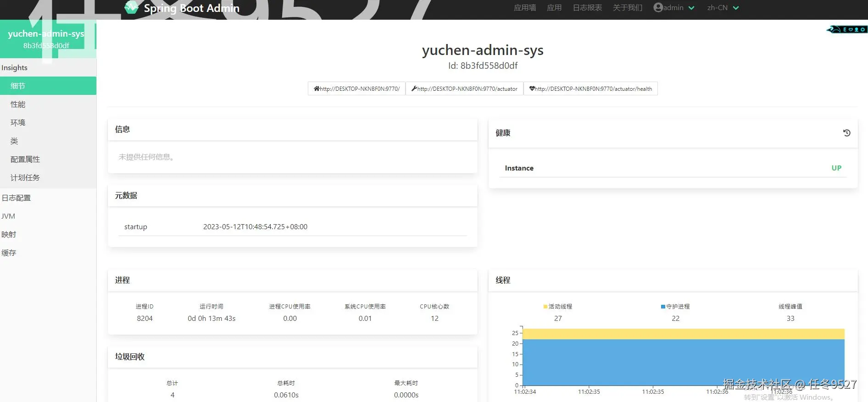Click the yellow live thread chart band
The image size is (868, 402).
[x=684, y=334]
